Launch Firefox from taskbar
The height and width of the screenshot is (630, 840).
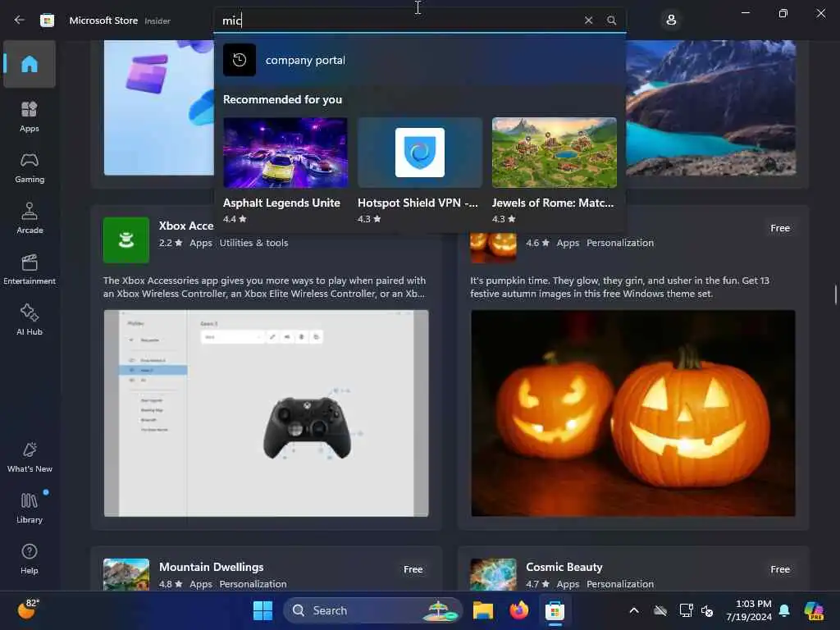[x=518, y=610]
